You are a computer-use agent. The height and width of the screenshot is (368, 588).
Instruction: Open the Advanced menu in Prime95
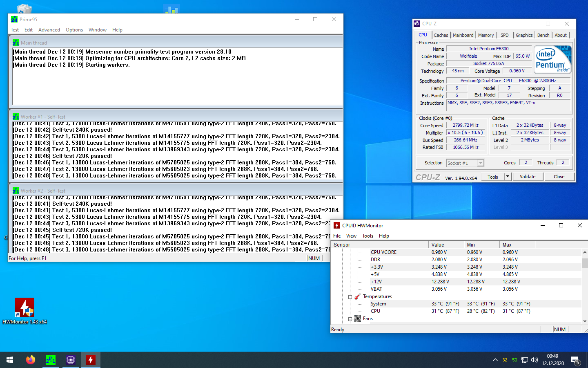49,30
